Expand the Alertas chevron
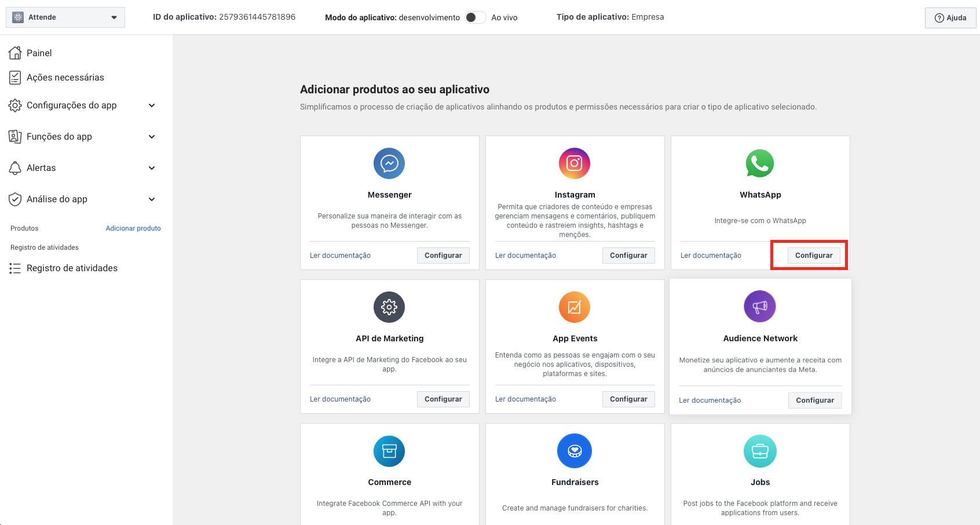980x525 pixels. pos(152,168)
